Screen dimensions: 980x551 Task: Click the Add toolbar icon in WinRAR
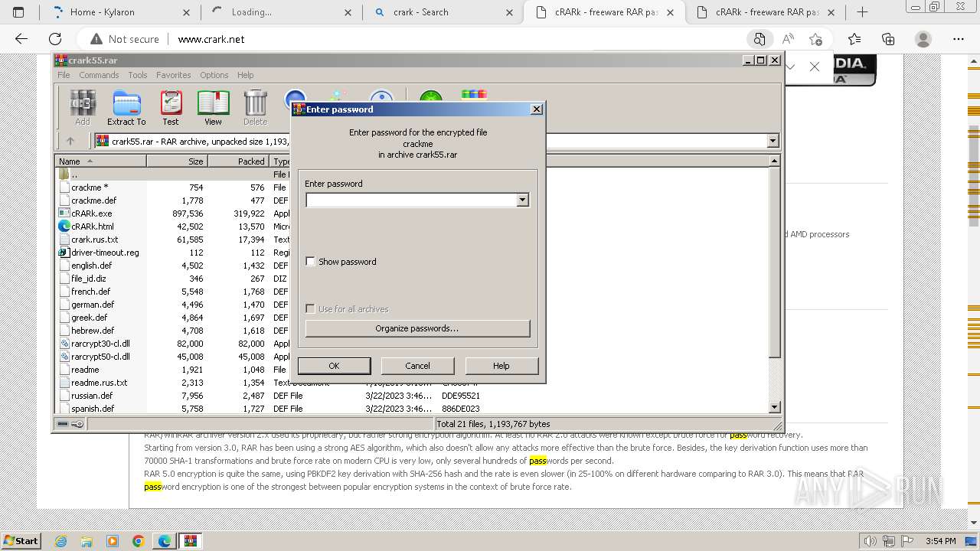pos(82,107)
